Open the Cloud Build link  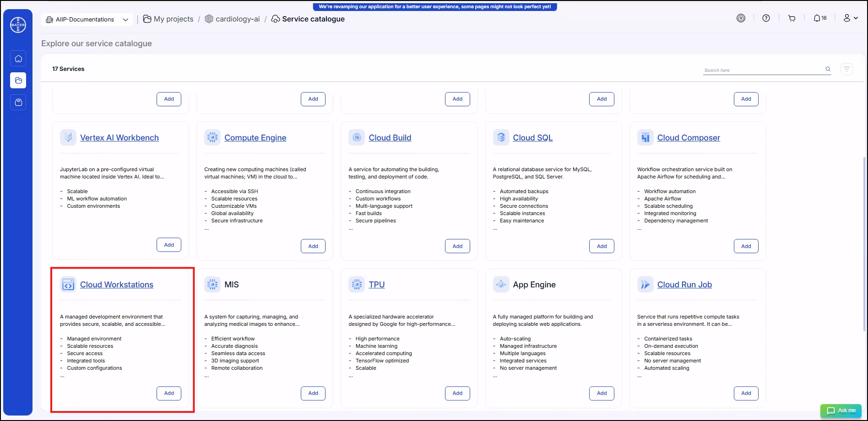pos(390,138)
